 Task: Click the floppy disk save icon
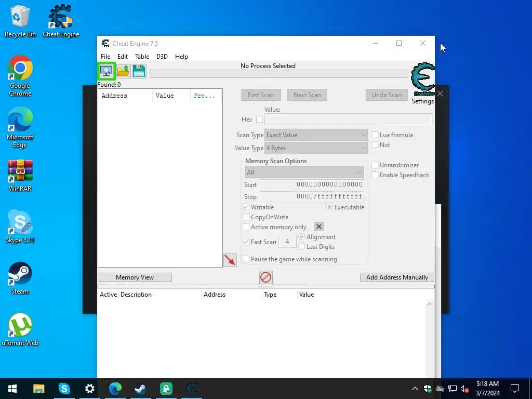(139, 71)
